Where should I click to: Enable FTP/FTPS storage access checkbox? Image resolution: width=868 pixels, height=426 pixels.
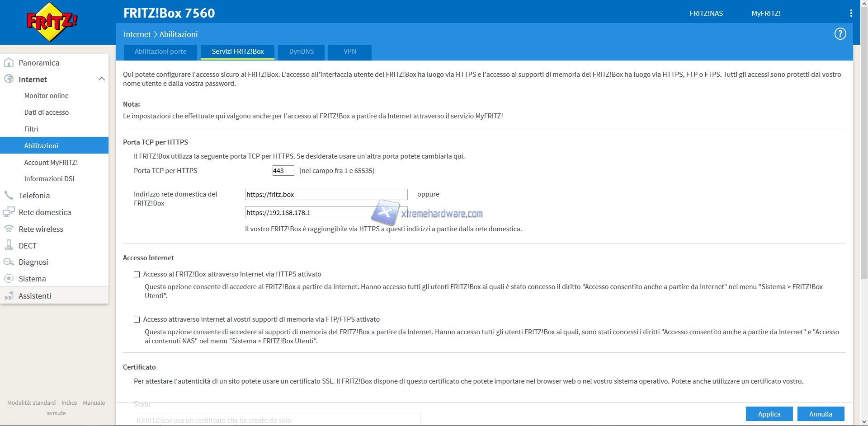point(137,319)
